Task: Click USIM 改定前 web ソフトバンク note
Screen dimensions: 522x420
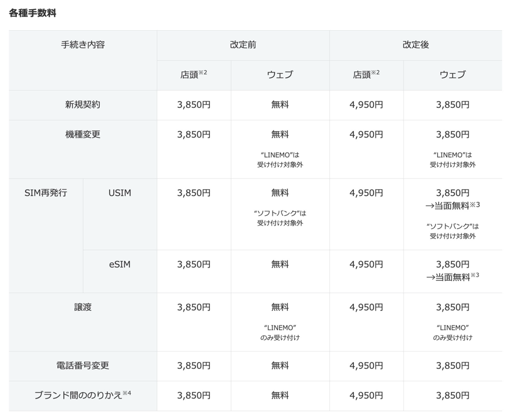Action: click(280, 218)
